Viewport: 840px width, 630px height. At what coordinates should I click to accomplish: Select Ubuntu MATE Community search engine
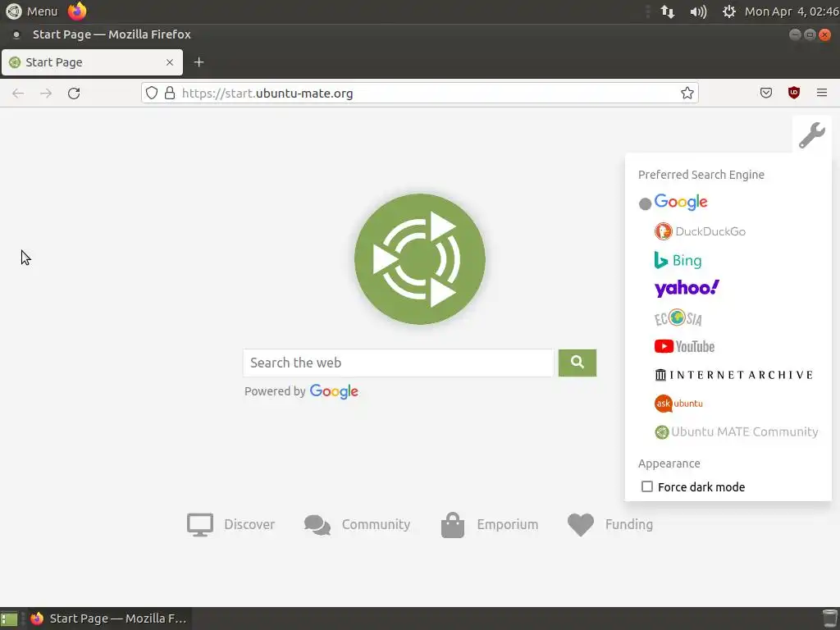[x=736, y=431]
